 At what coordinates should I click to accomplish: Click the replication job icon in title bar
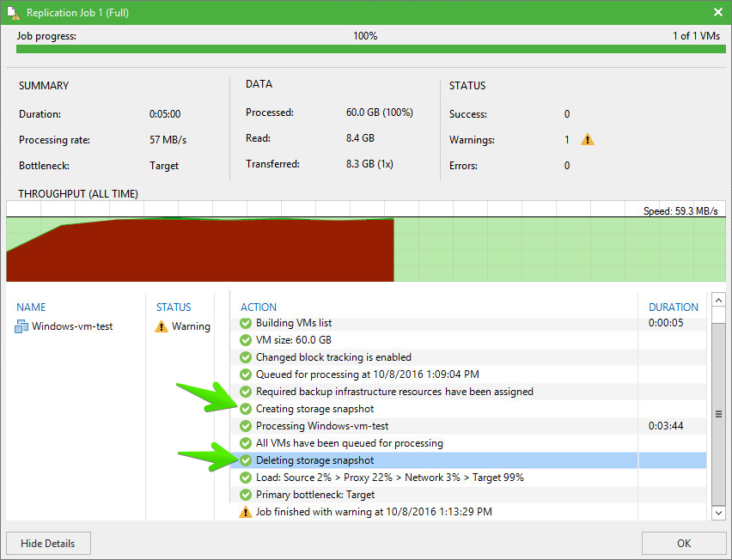[14, 12]
